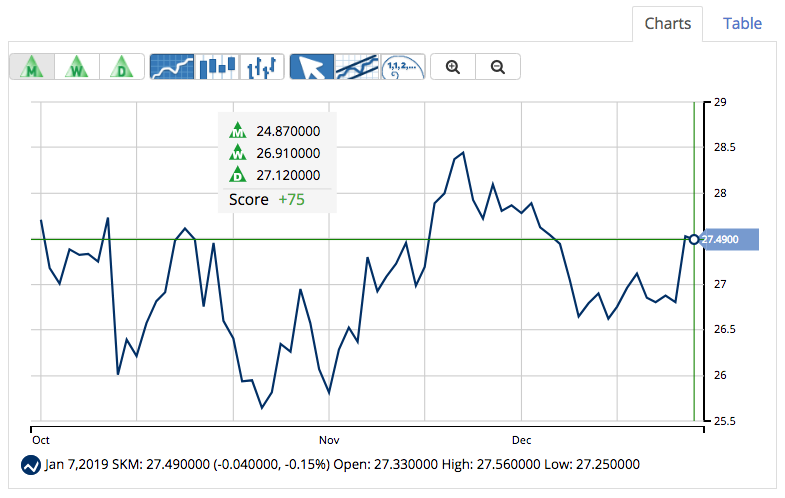Switch to the Table tab
The height and width of the screenshot is (498, 785).
tap(742, 24)
